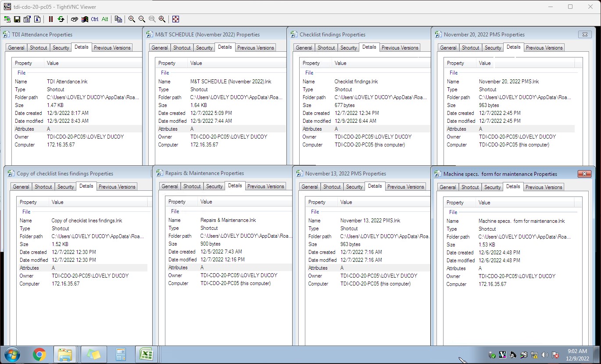Open the Calculator taskbar icon
The height and width of the screenshot is (364, 601).
click(121, 354)
